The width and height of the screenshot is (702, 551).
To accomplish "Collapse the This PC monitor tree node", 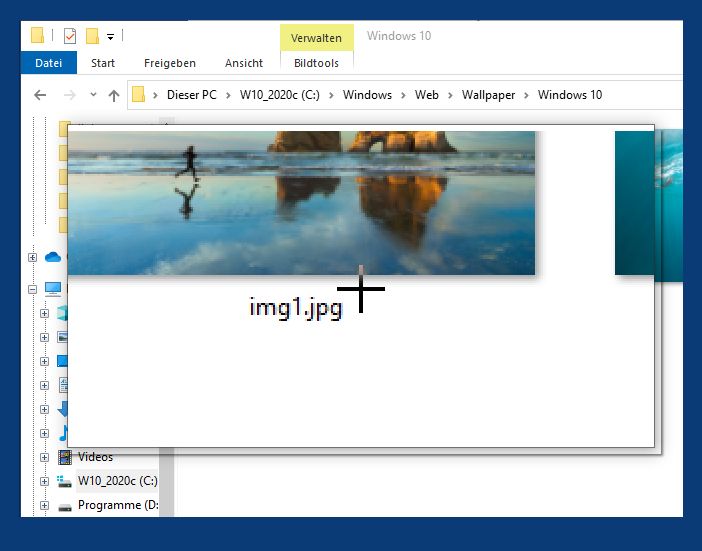I will pos(32,290).
